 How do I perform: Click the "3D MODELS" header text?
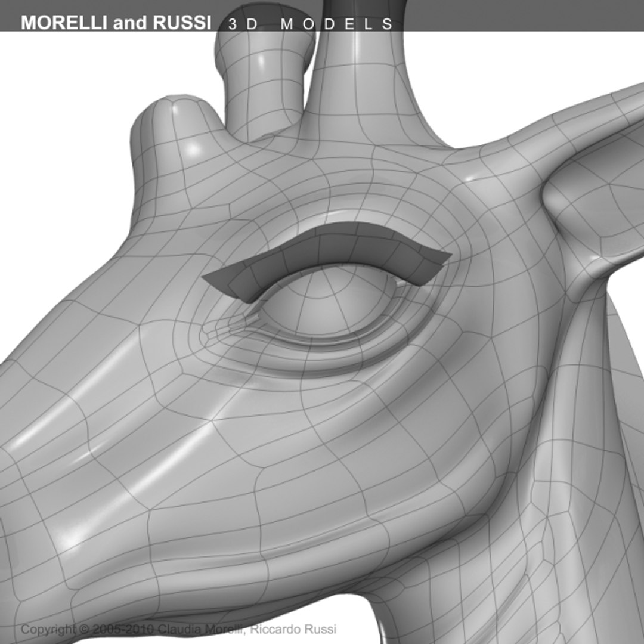pos(311,24)
